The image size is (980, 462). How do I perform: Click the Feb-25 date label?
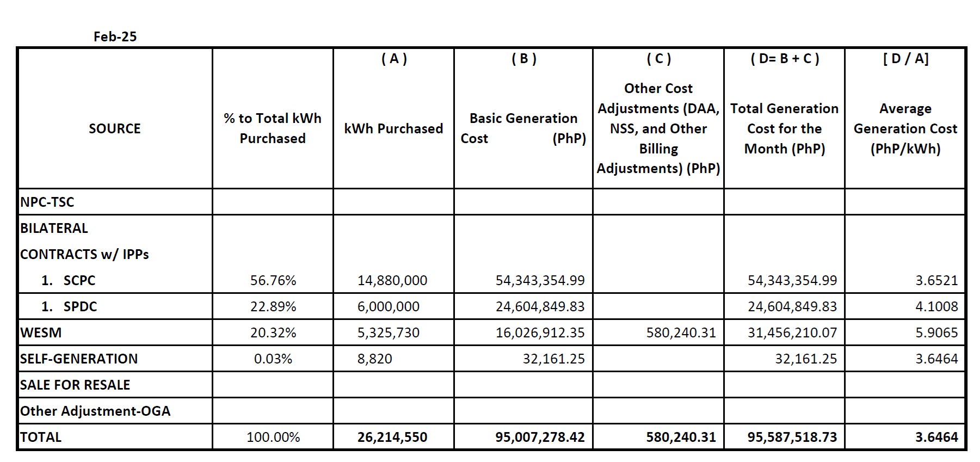[115, 36]
